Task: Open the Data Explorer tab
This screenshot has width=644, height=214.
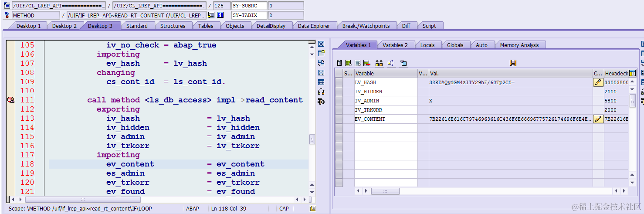Action: (x=314, y=26)
